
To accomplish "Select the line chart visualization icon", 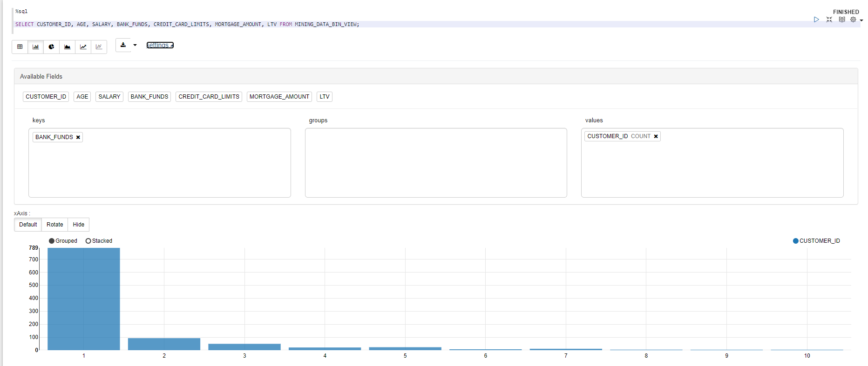I will (x=83, y=47).
